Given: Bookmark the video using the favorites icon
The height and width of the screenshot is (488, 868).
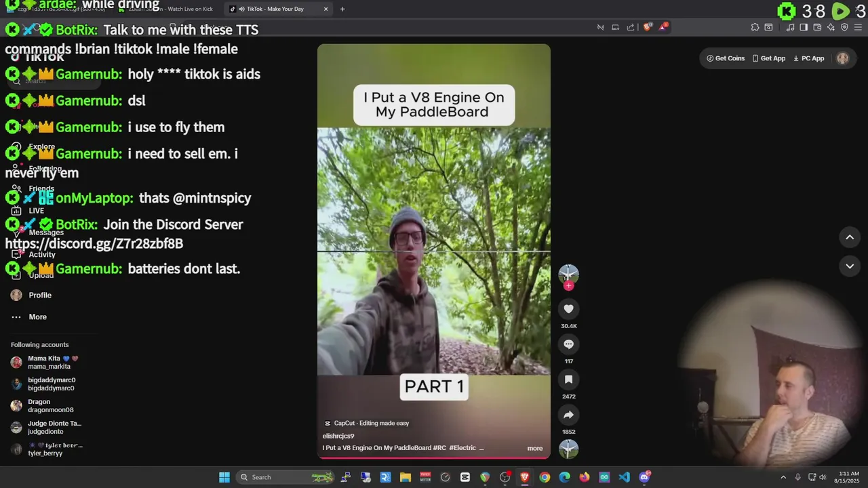Looking at the screenshot, I should [568, 380].
